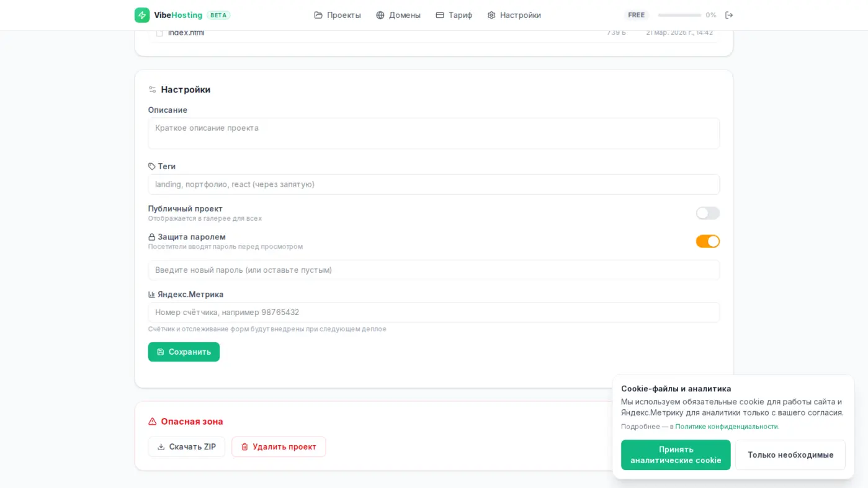Click the logout arrow icon

729,15
